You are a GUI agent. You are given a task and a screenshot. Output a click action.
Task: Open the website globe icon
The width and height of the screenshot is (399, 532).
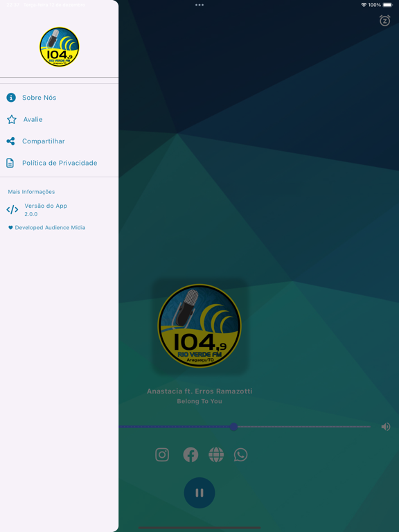216,454
